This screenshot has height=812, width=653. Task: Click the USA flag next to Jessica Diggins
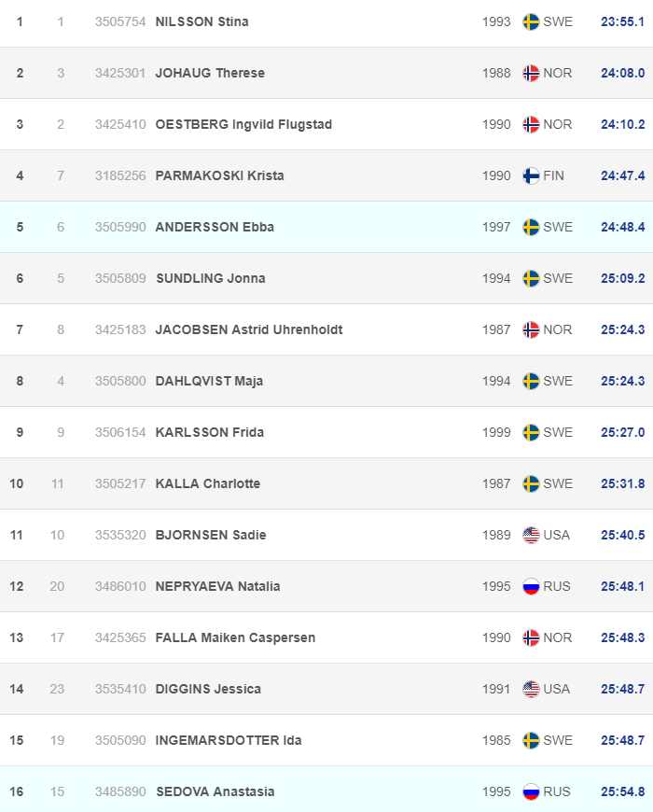click(x=531, y=689)
